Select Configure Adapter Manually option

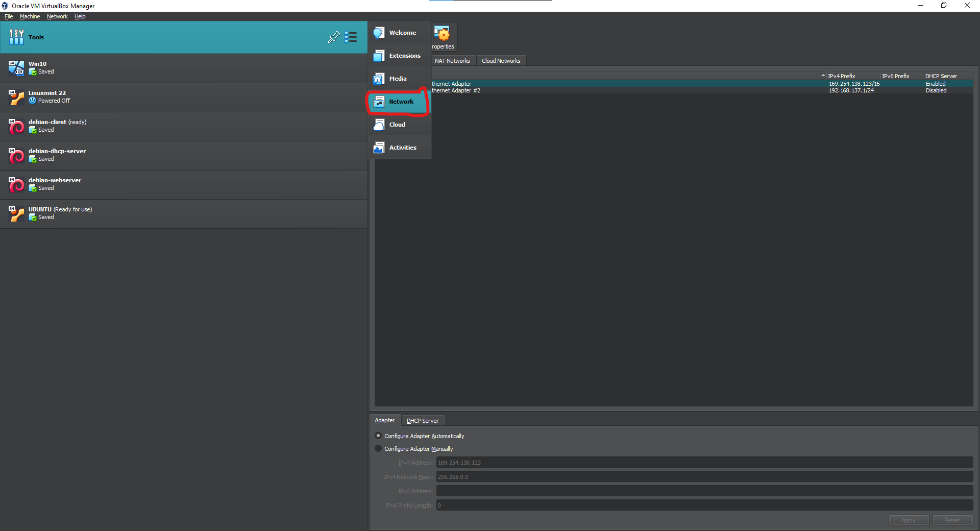pyautogui.click(x=378, y=449)
